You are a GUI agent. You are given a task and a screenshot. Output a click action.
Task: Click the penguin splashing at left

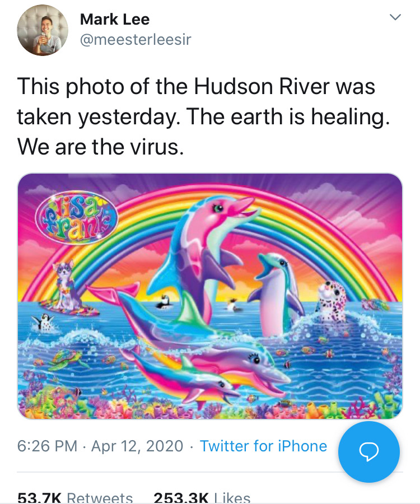tap(44, 322)
